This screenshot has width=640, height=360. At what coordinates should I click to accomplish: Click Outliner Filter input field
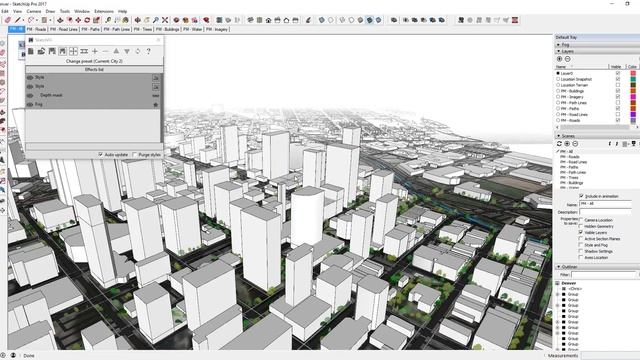pos(604,275)
